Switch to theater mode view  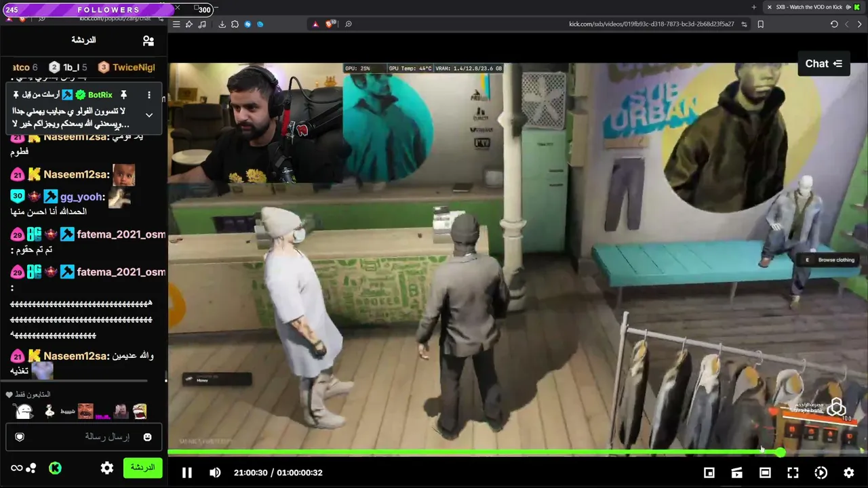765,472
